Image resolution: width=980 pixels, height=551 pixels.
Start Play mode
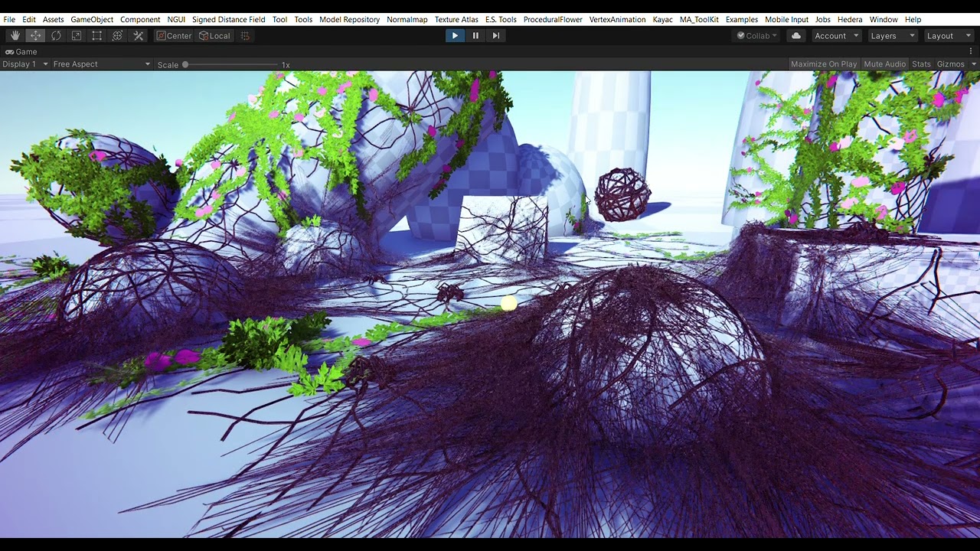click(x=455, y=36)
